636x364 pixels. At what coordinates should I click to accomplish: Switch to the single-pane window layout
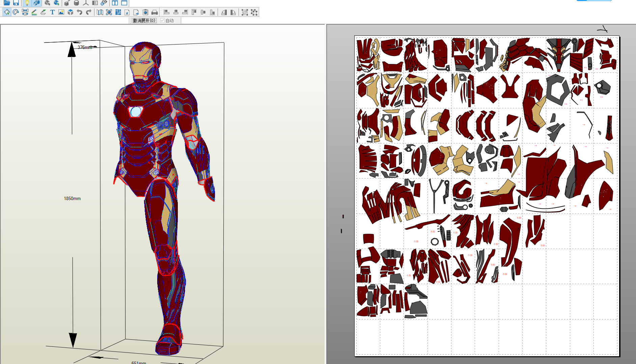[x=124, y=3]
